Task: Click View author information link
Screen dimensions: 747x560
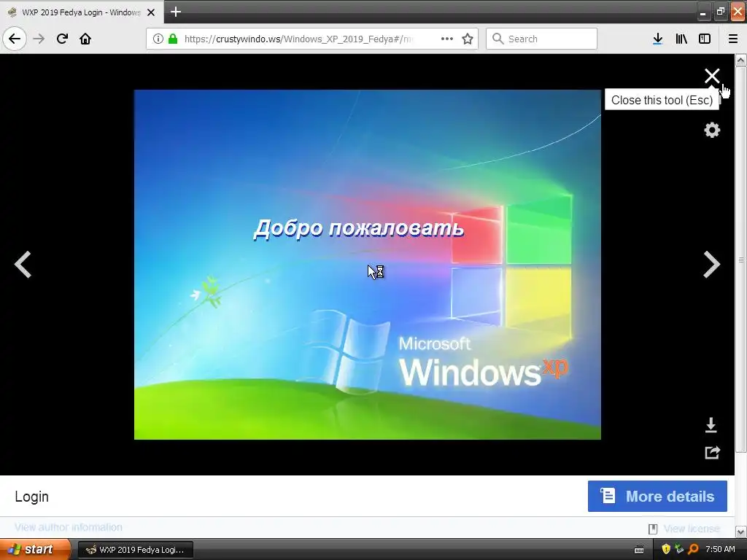Action: point(68,527)
